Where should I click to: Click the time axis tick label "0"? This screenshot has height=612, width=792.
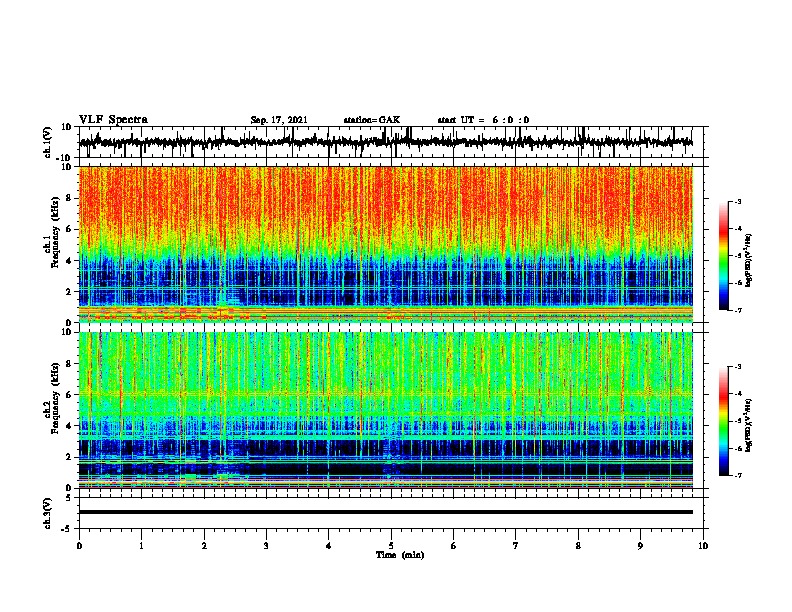(x=79, y=546)
